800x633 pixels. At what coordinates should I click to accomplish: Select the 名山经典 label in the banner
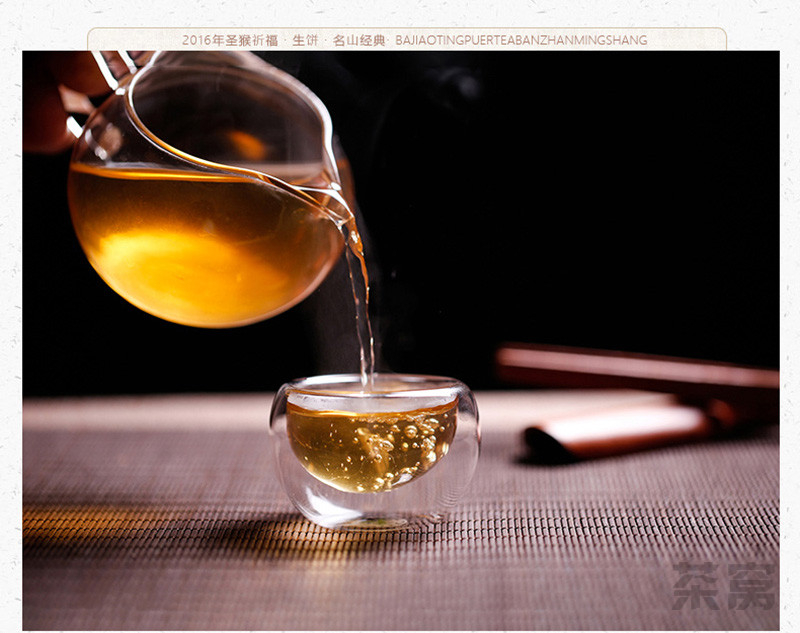pyautogui.click(x=358, y=40)
